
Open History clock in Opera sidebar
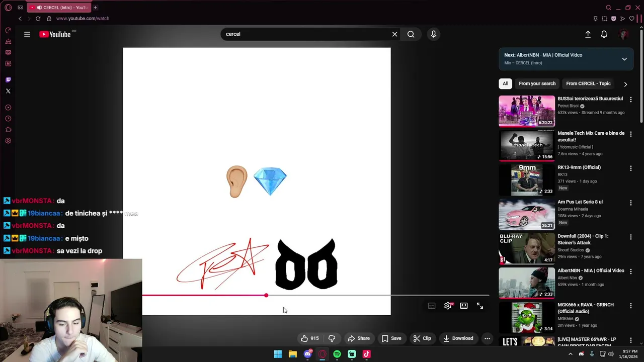(x=8, y=119)
